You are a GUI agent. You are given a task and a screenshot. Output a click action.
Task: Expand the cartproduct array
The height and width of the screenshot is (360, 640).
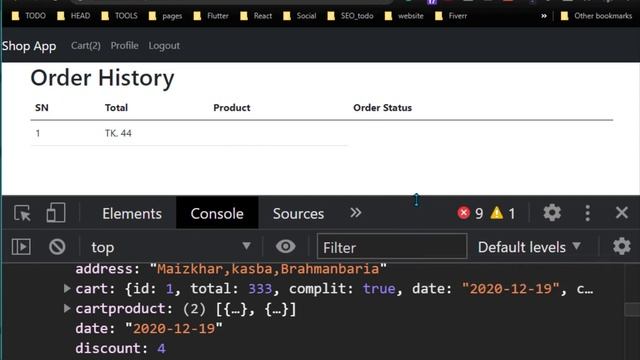[x=67, y=308]
